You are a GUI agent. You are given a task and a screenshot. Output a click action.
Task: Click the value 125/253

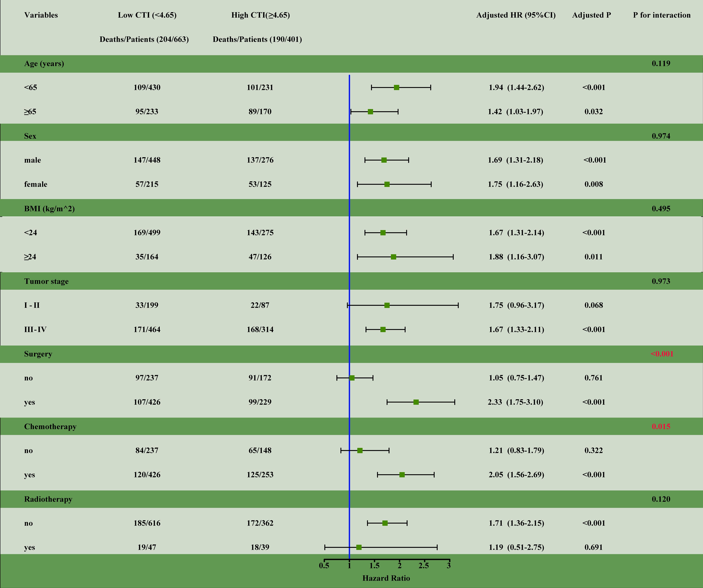point(260,475)
